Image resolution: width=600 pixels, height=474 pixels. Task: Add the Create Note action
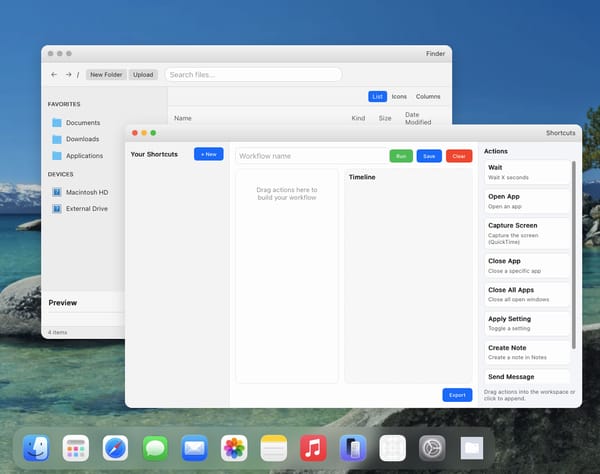527,352
